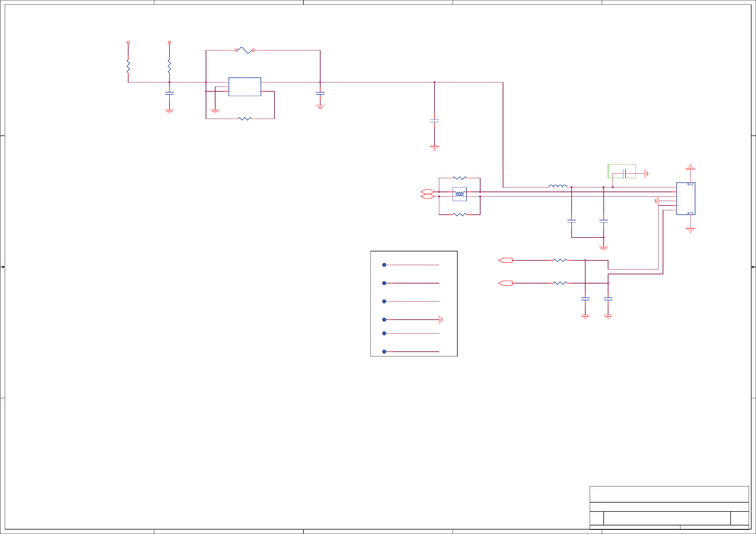Image resolution: width=756 pixels, height=534 pixels.
Task: Select the resistor above the common-mode choke
Action: [x=459, y=178]
